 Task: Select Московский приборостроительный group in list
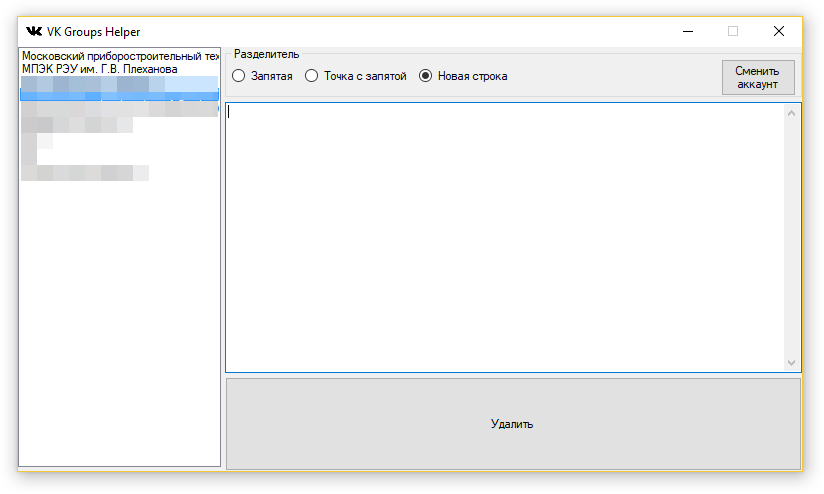point(119,57)
